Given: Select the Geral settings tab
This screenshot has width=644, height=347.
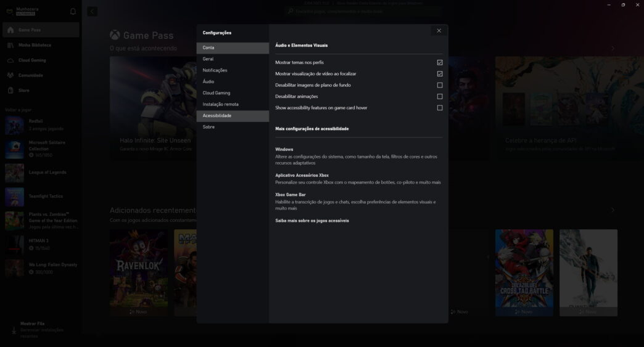Looking at the screenshot, I should click(x=233, y=59).
